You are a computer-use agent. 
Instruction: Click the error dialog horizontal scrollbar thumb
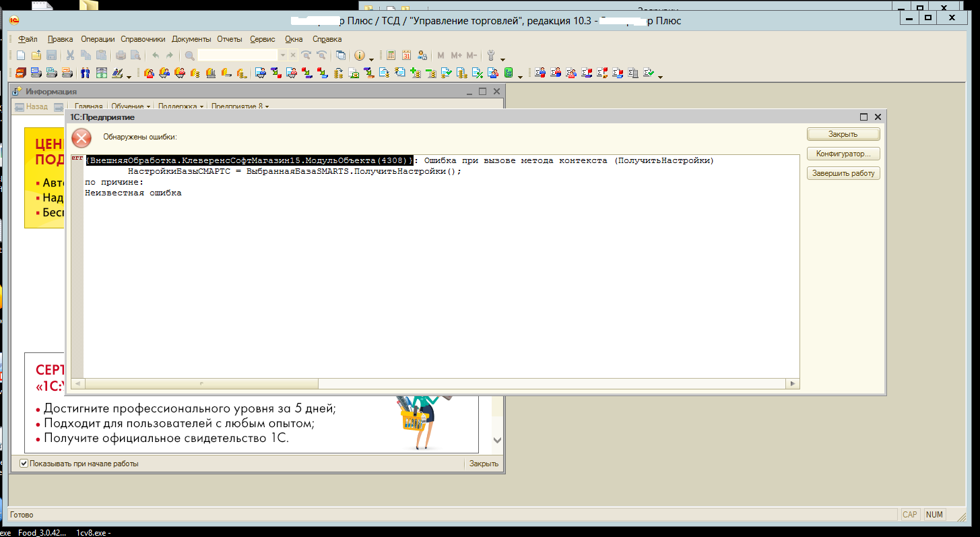201,383
